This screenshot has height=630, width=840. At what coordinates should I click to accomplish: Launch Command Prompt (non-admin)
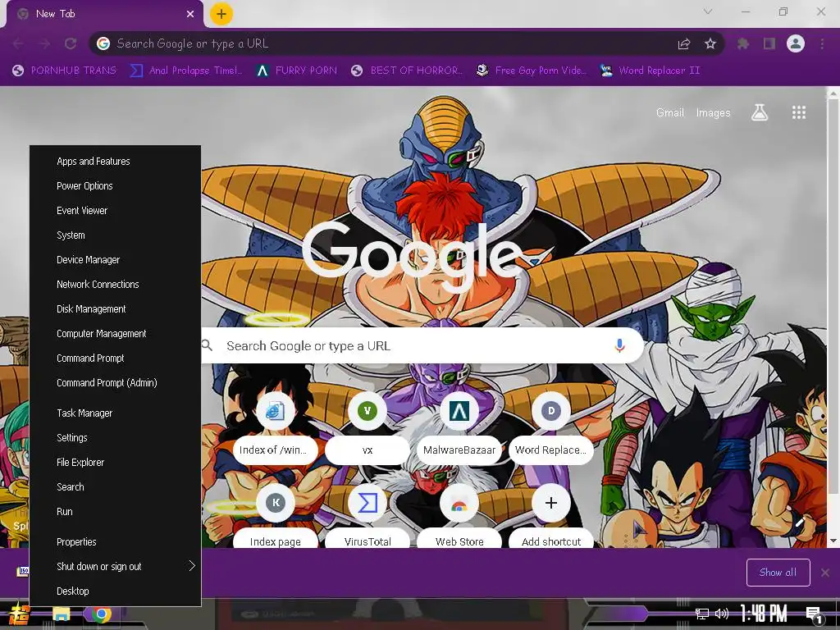(x=115, y=358)
